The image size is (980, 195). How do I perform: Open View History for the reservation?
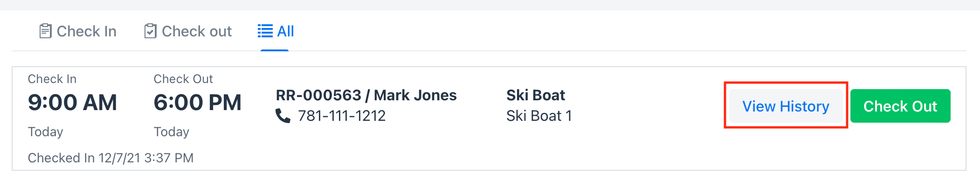pos(786,106)
